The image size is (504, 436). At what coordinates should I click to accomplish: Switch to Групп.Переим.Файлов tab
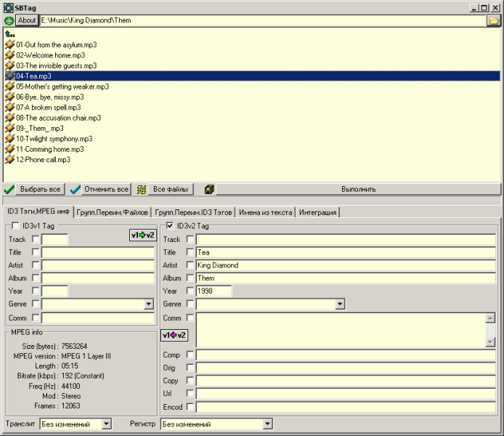click(x=112, y=212)
